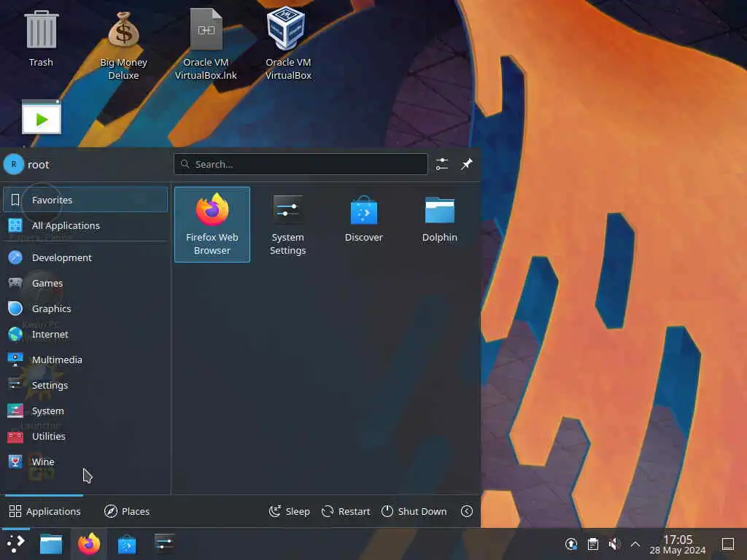Open the updates tray icon

[x=570, y=544]
